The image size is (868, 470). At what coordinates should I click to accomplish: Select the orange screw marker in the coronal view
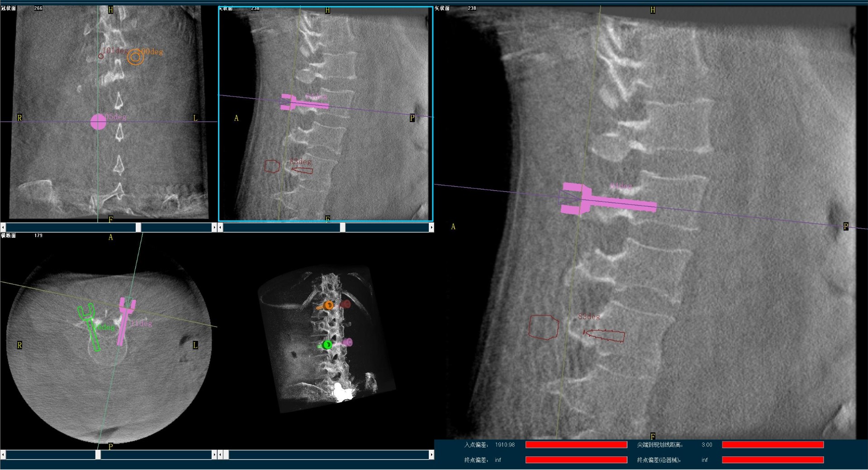(x=135, y=57)
